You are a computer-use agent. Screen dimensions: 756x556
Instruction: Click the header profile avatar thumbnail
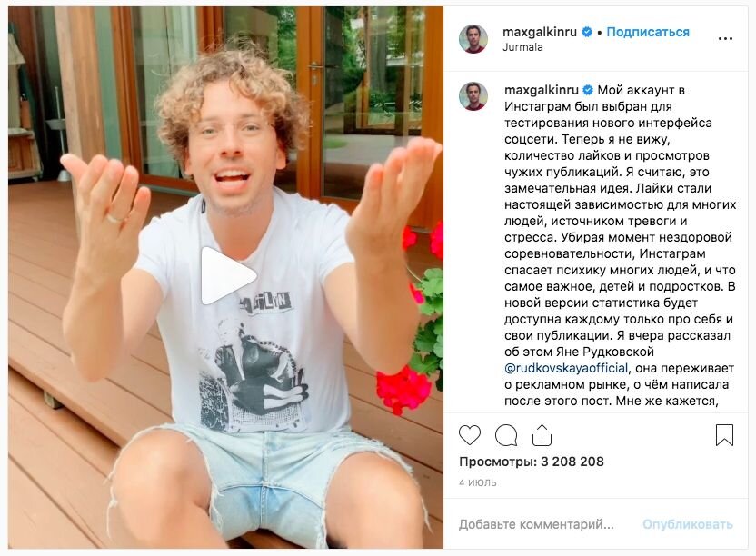coord(473,38)
